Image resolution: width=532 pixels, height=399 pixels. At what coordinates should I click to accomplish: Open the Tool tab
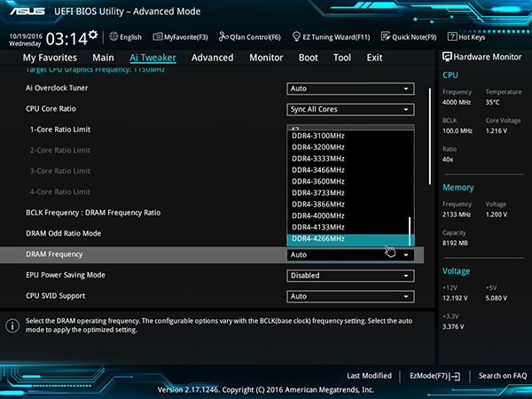[342, 58]
